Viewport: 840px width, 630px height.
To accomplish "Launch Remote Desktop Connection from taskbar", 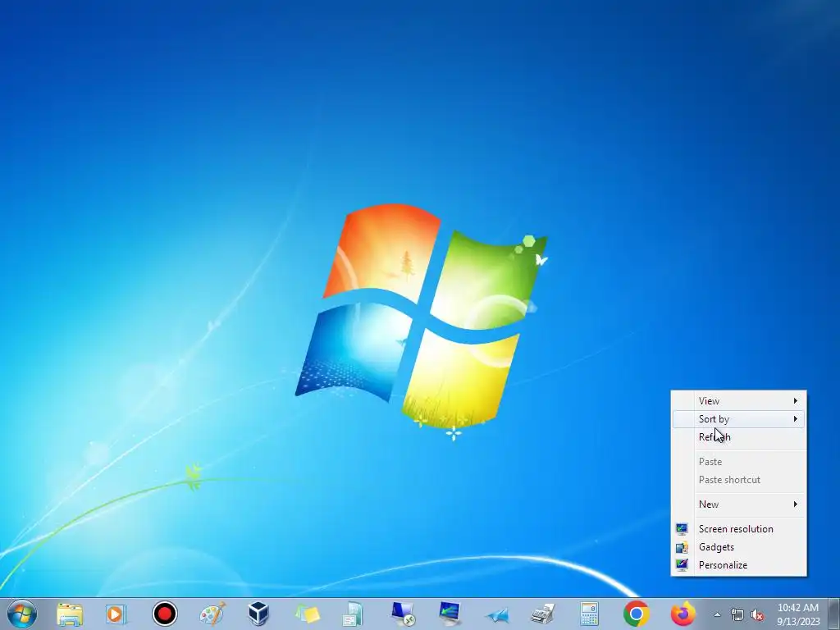I will tap(403, 614).
